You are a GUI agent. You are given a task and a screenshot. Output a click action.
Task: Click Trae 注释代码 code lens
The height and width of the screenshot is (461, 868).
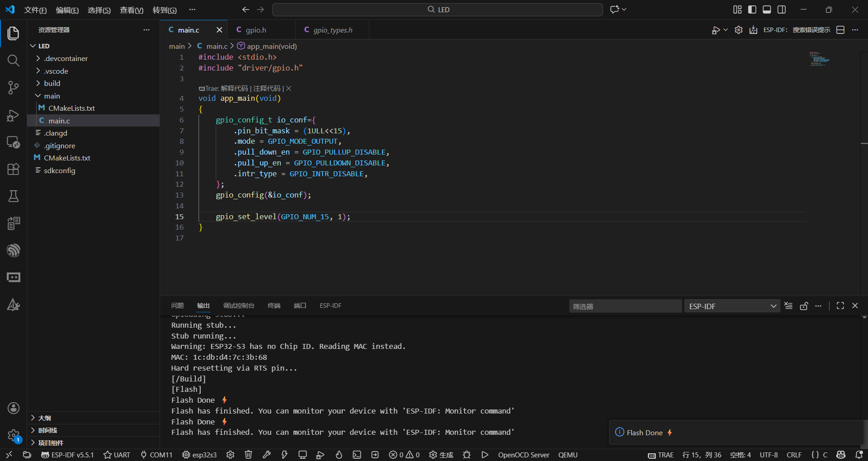pos(267,89)
